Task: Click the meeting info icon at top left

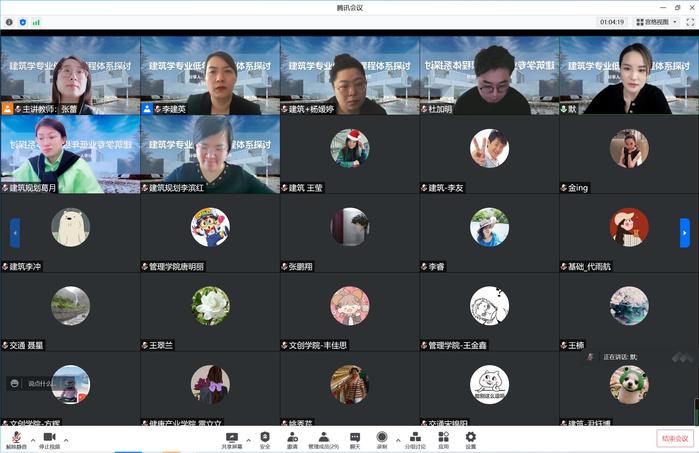Action: 8,21
